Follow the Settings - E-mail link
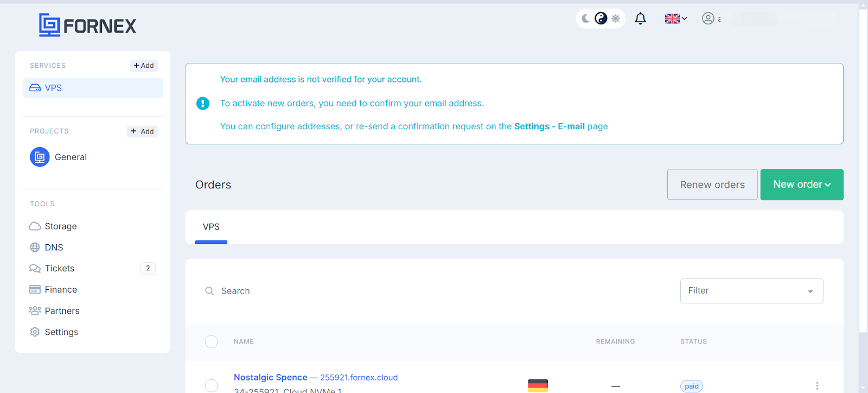This screenshot has height=393, width=868. 550,126
